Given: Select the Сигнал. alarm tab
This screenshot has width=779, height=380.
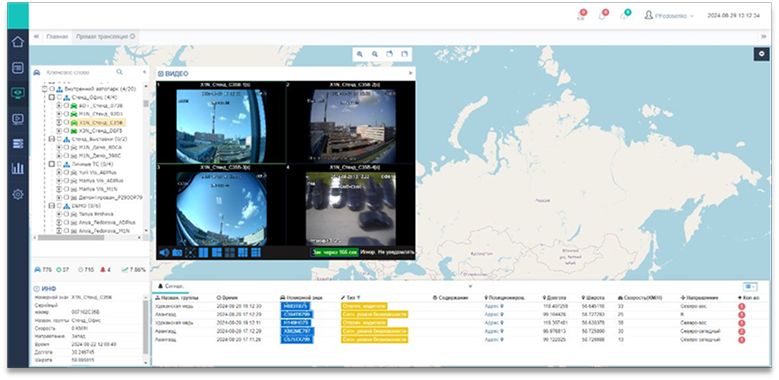Looking at the screenshot, I should [x=171, y=287].
